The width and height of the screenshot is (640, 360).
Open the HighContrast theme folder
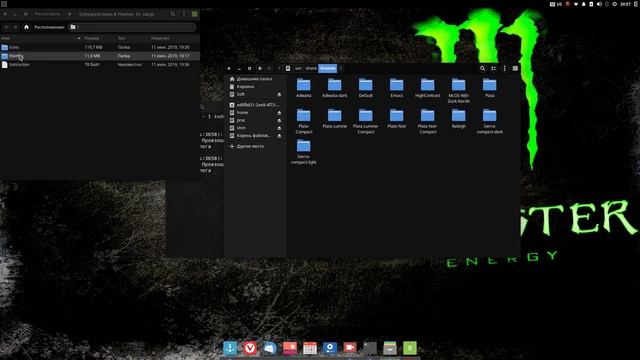click(x=427, y=88)
